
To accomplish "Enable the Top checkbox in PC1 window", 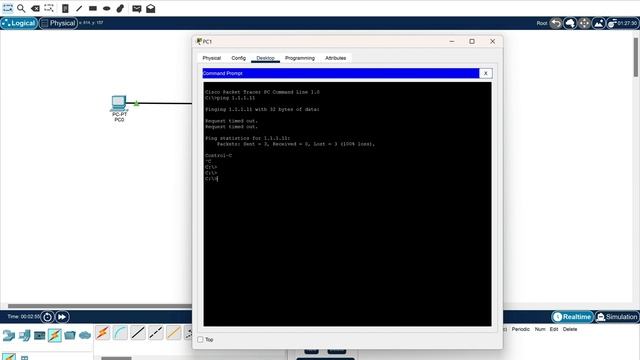I will point(200,340).
